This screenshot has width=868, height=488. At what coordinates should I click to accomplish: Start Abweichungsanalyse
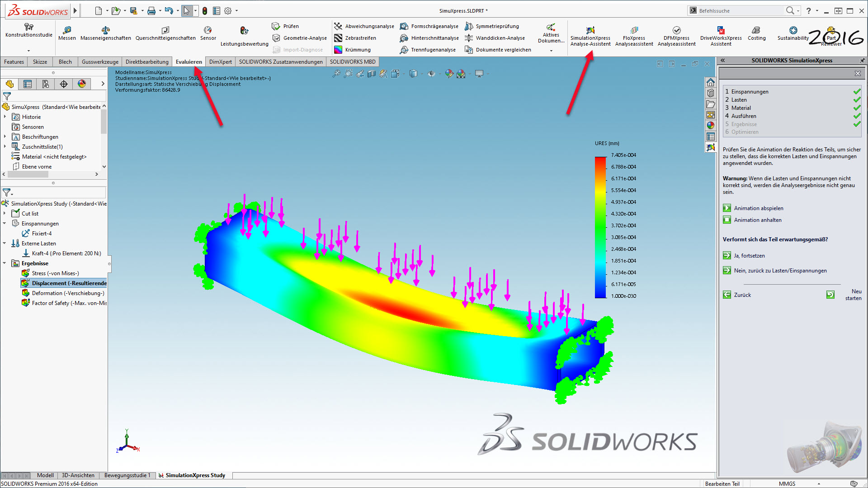(364, 26)
